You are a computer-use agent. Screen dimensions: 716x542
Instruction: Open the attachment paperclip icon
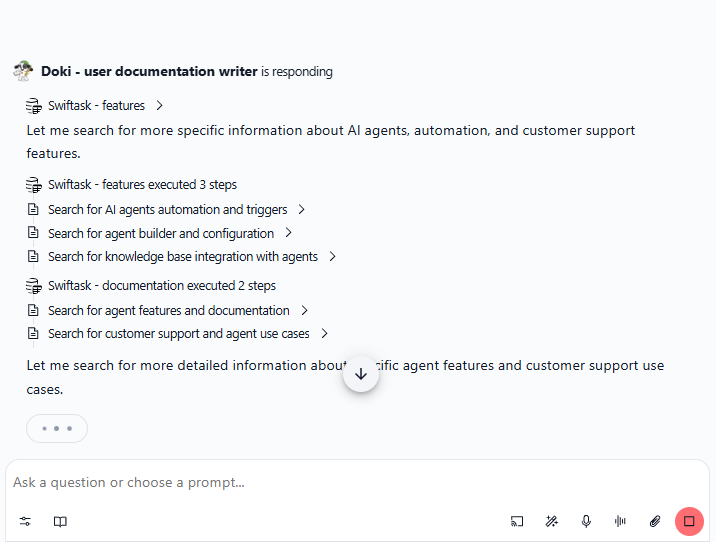tap(655, 521)
